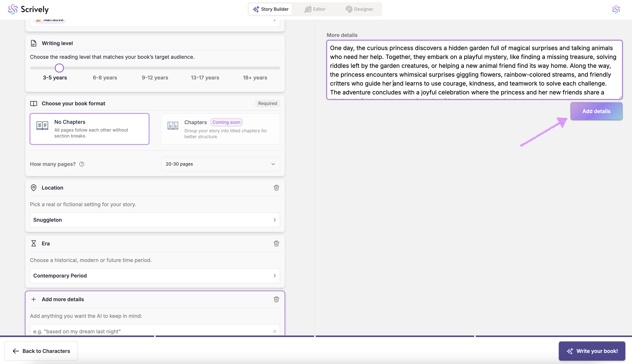Switch to the Designer tab
Viewport: 632px width, 364px height.
pos(359,9)
